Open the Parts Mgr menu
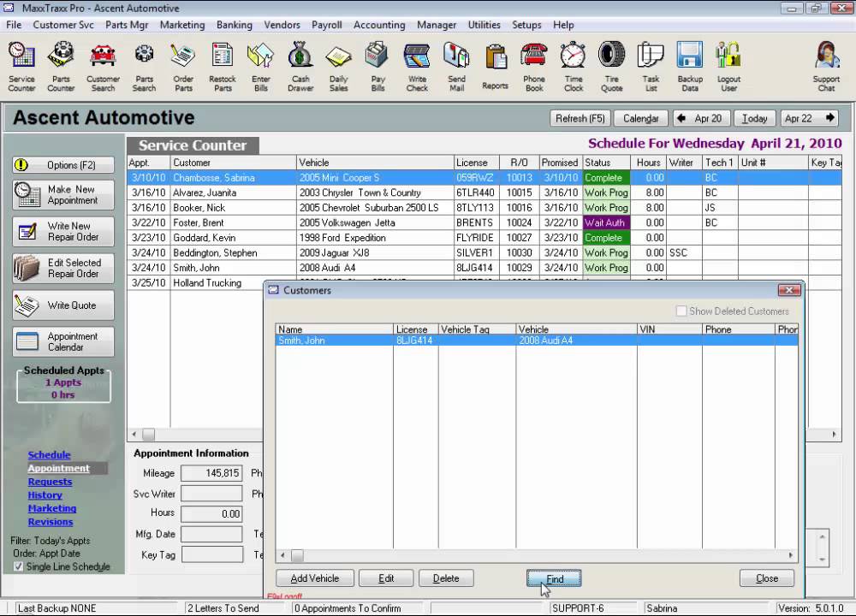856x616 pixels. (x=127, y=25)
